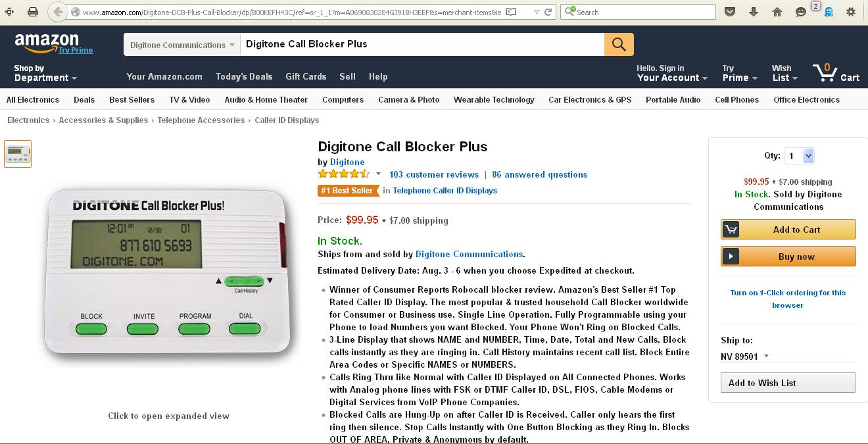Viewport: 868px width, 444px height.
Task: Expand star rating breakdown arrow
Action: click(378, 174)
